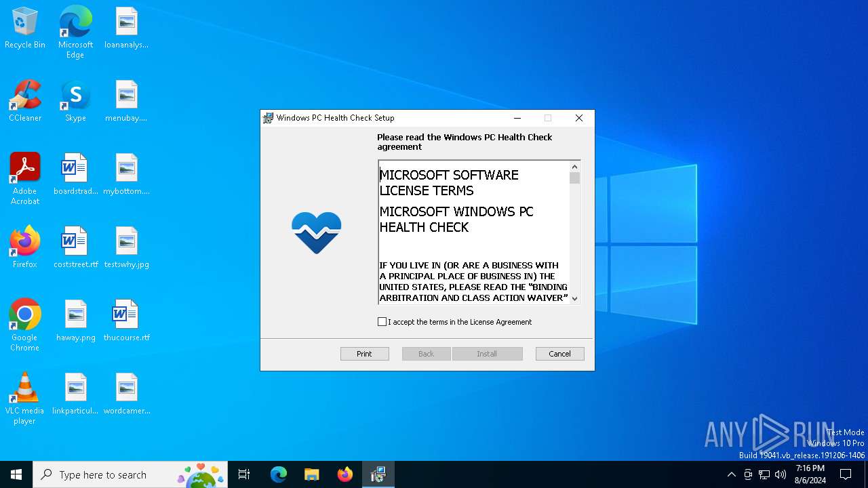Image resolution: width=868 pixels, height=488 pixels.
Task: Show hidden system tray icons
Action: point(731,474)
